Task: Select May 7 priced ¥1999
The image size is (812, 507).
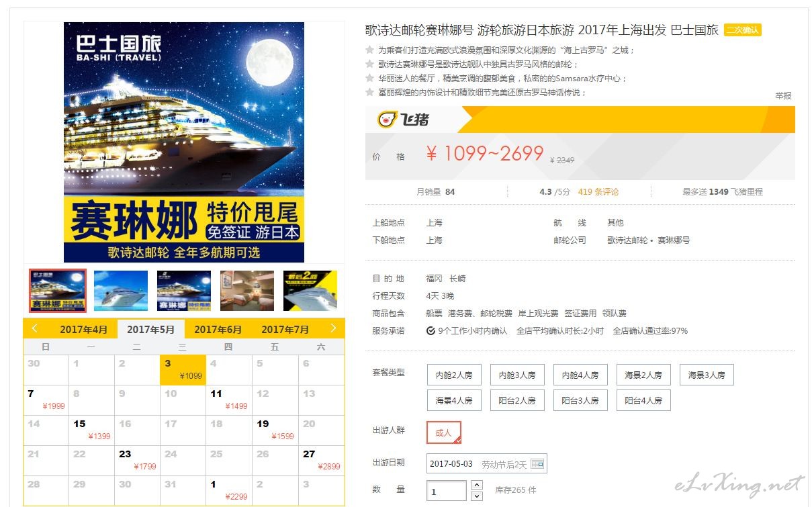Action: click(46, 400)
